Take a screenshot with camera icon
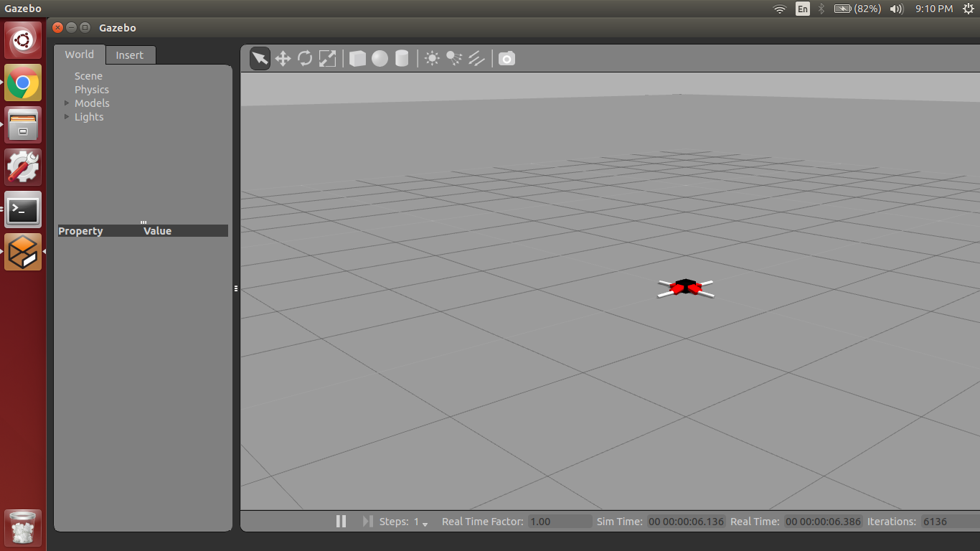This screenshot has width=980, height=551. coord(507,59)
